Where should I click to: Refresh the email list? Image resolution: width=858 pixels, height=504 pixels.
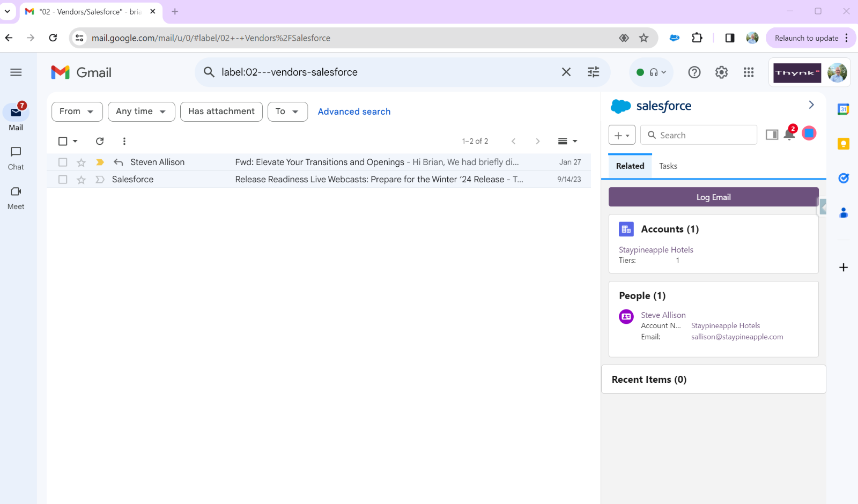pos(100,141)
